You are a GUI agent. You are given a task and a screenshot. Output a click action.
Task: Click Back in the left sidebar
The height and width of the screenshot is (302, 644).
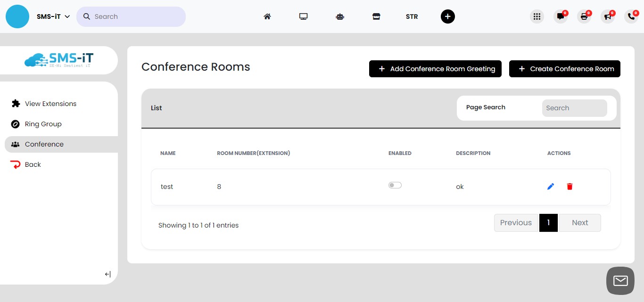pyautogui.click(x=33, y=164)
